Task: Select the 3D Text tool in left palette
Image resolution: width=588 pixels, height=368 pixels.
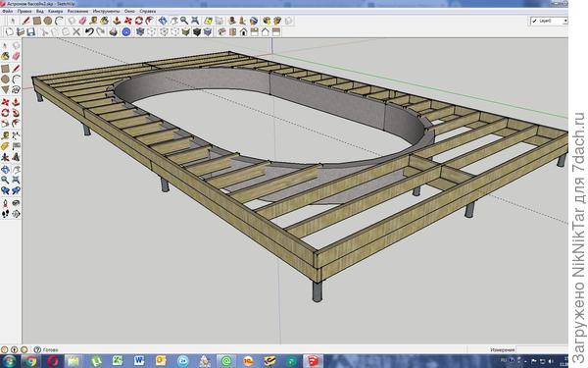Action: coord(16,157)
